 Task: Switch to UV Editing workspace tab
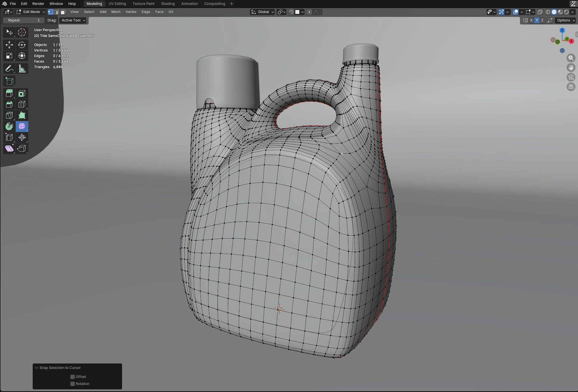[117, 4]
